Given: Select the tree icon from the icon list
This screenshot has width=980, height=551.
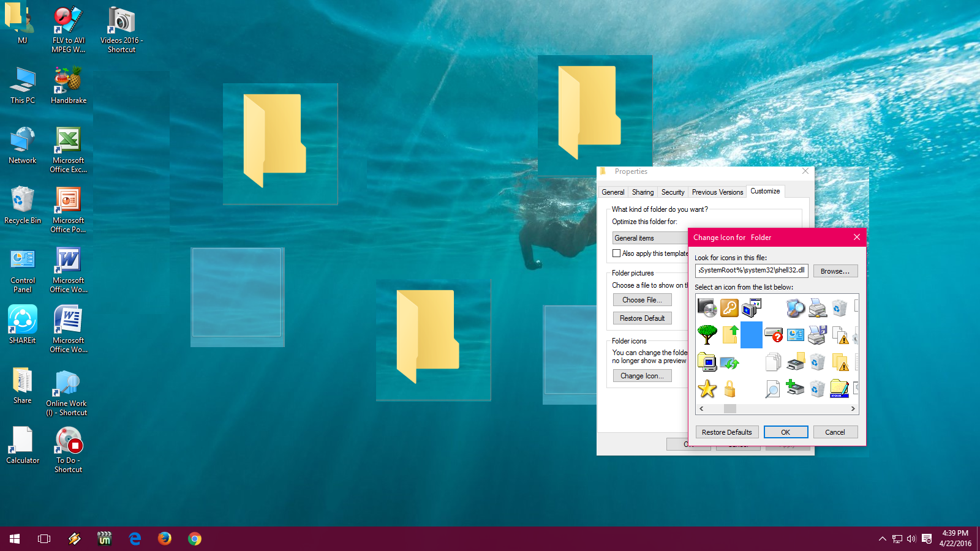Looking at the screenshot, I should 707,335.
